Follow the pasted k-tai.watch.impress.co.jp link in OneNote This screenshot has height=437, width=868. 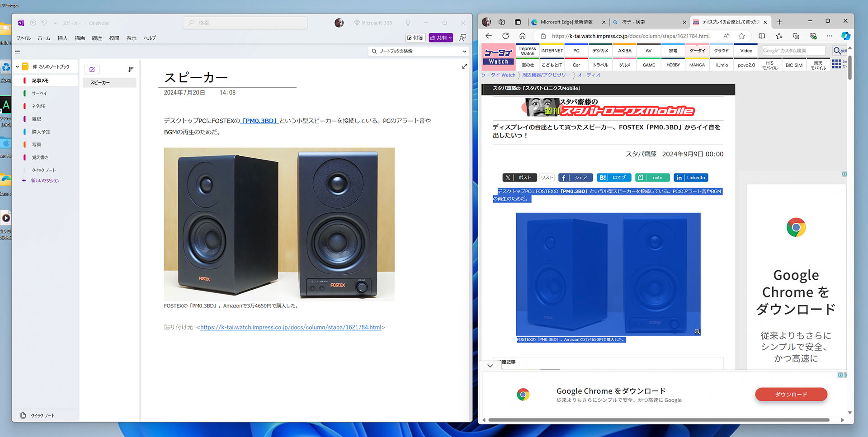291,327
